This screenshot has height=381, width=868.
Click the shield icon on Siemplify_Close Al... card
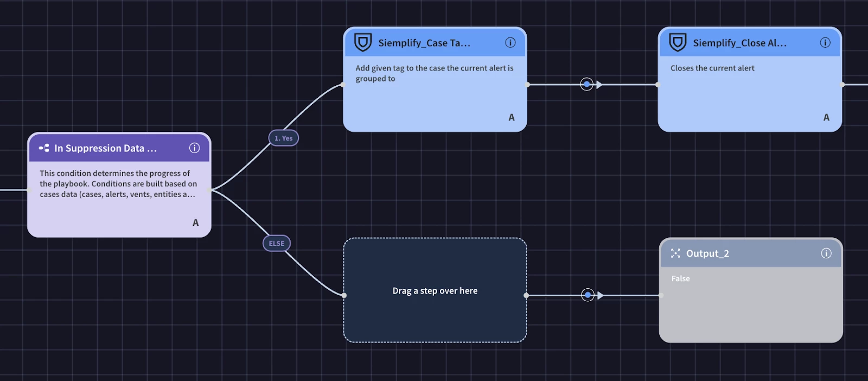tap(678, 42)
